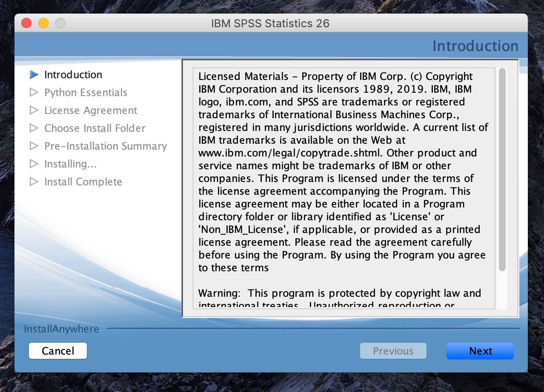Click the license text scrollbar thumb
Image resolution: width=544 pixels, height=392 pixels.
pos(502,170)
